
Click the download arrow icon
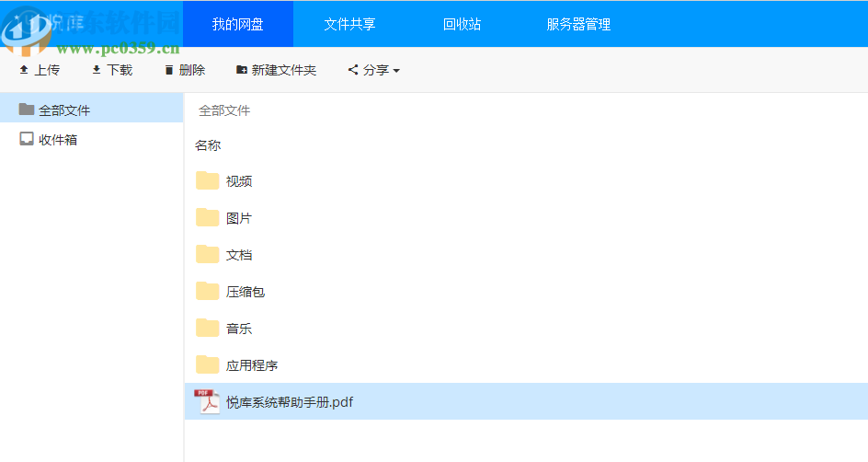click(97, 70)
